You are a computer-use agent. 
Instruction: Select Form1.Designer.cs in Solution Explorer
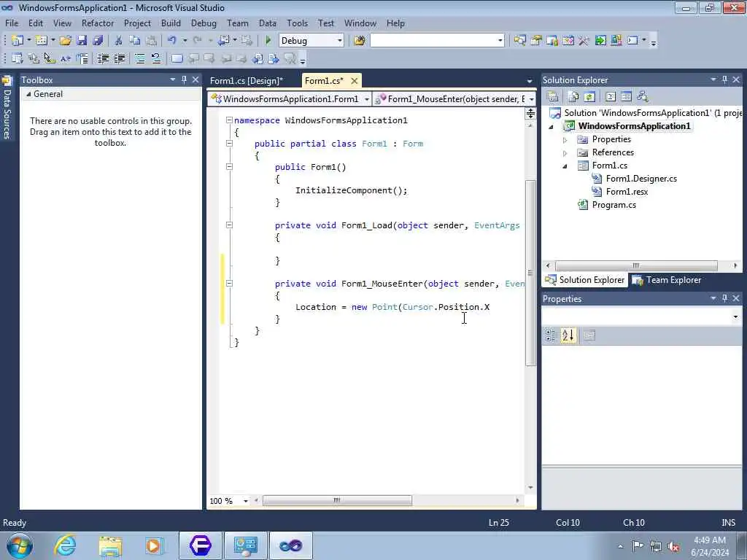point(641,179)
